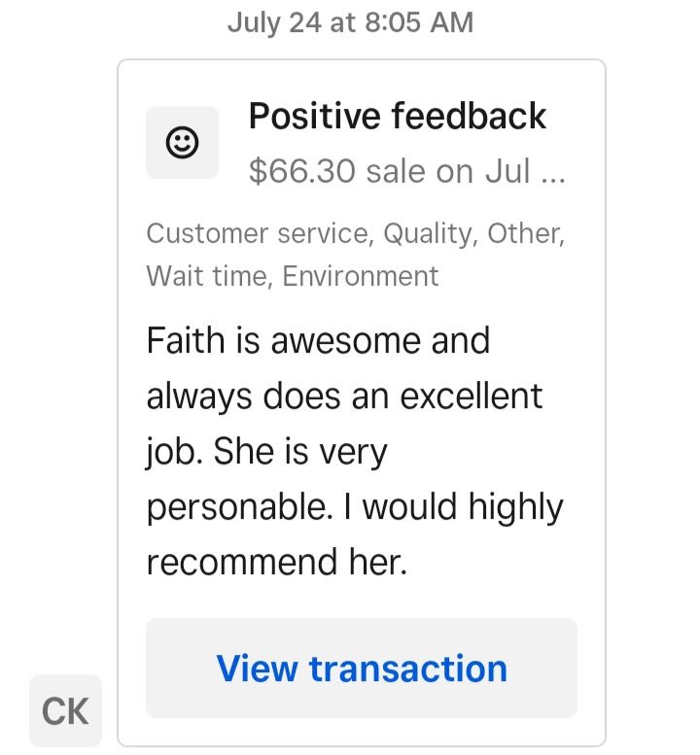
Task: Click the smiley face positive feedback icon
Action: click(x=182, y=143)
